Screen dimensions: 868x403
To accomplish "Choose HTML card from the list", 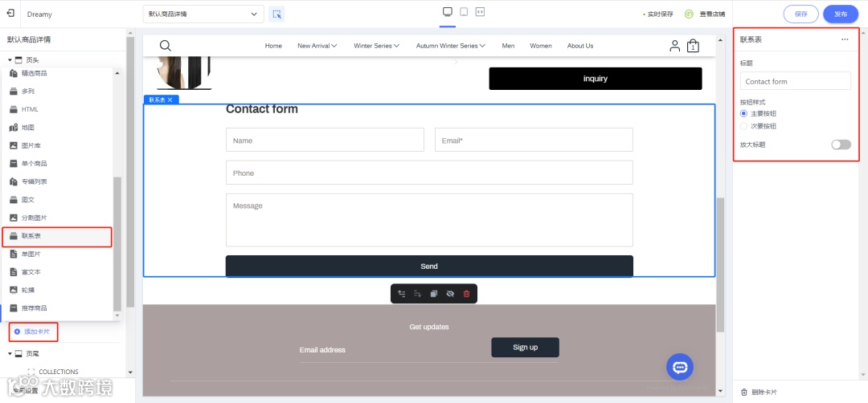I will pyautogui.click(x=58, y=109).
